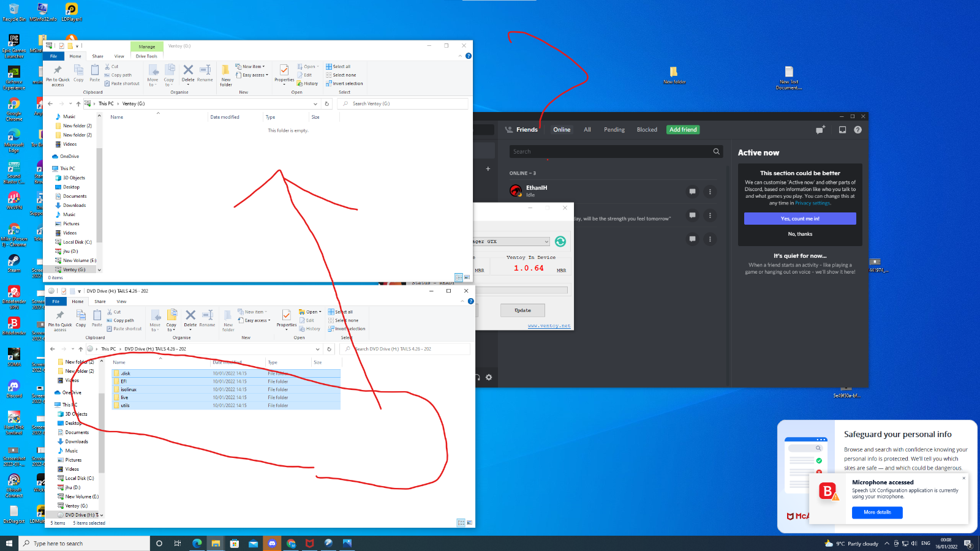This screenshot has height=551, width=980.
Task: Open the Epic Games Launcher desktop icon
Action: tap(14, 47)
